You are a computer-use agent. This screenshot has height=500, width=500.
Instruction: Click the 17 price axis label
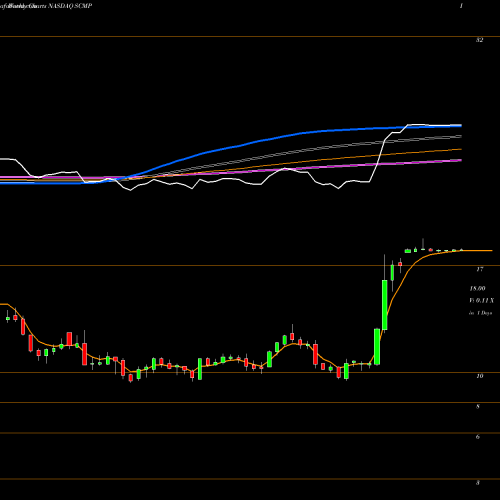pos(479,269)
